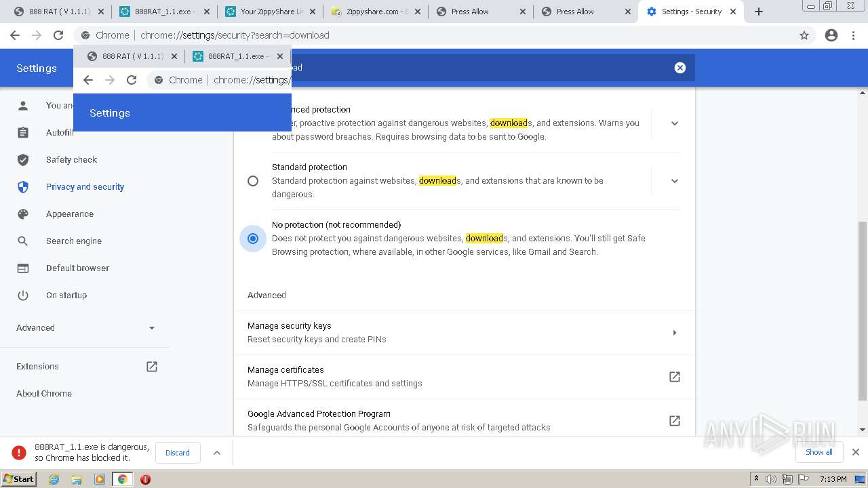Switch to Your ZippyShare Link tab
This screenshot has width=868, height=488.
[269, 12]
